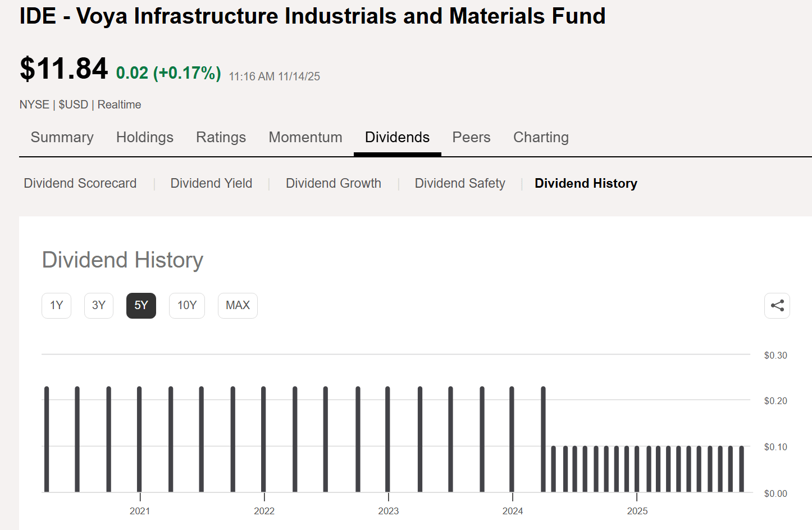Image resolution: width=812 pixels, height=530 pixels.
Task: Switch to the Summary tab
Action: (x=62, y=137)
